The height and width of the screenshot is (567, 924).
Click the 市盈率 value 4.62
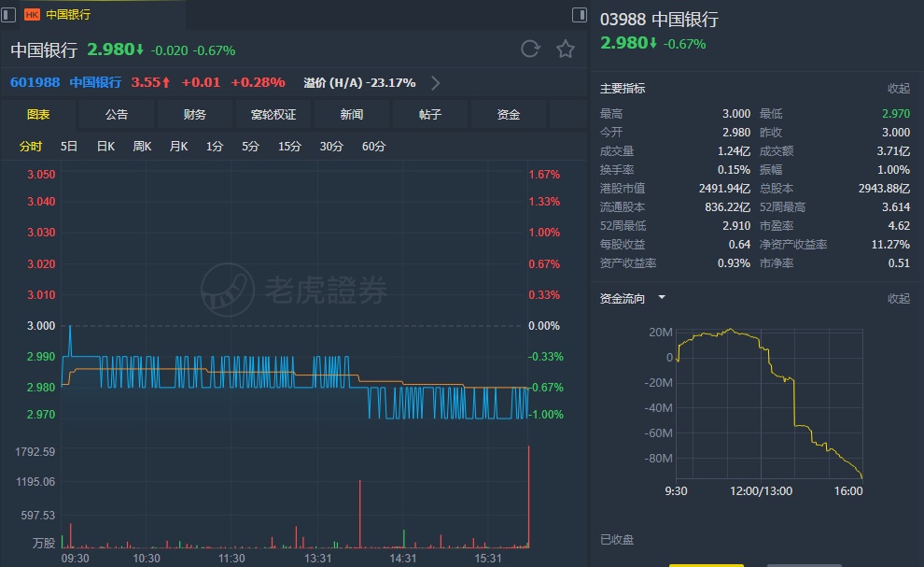tap(899, 225)
